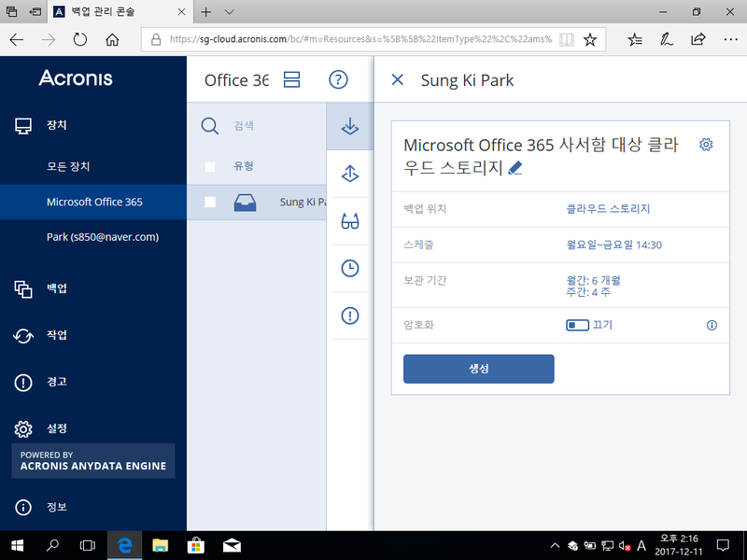Select 백업 관리 콘솔 browser tab
747x560 pixels.
point(120,11)
